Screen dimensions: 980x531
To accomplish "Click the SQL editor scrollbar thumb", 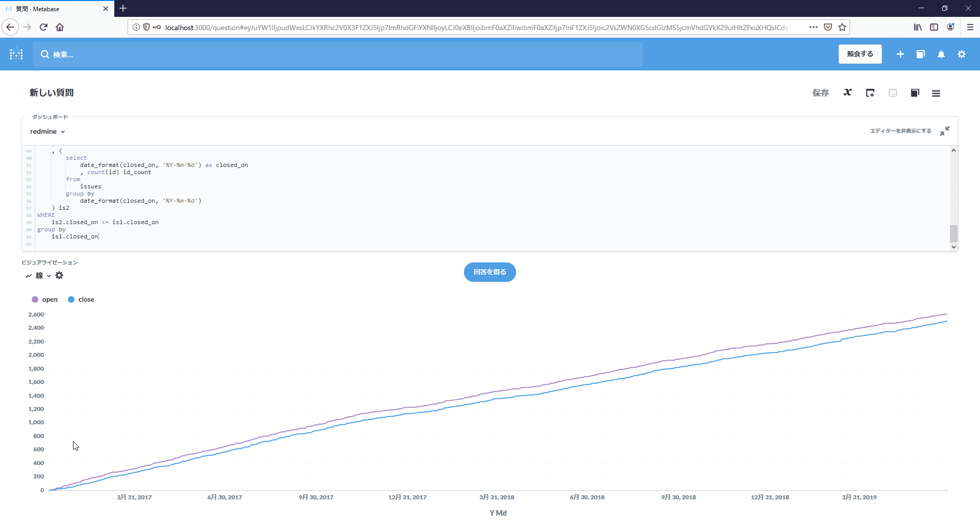I will pos(953,234).
